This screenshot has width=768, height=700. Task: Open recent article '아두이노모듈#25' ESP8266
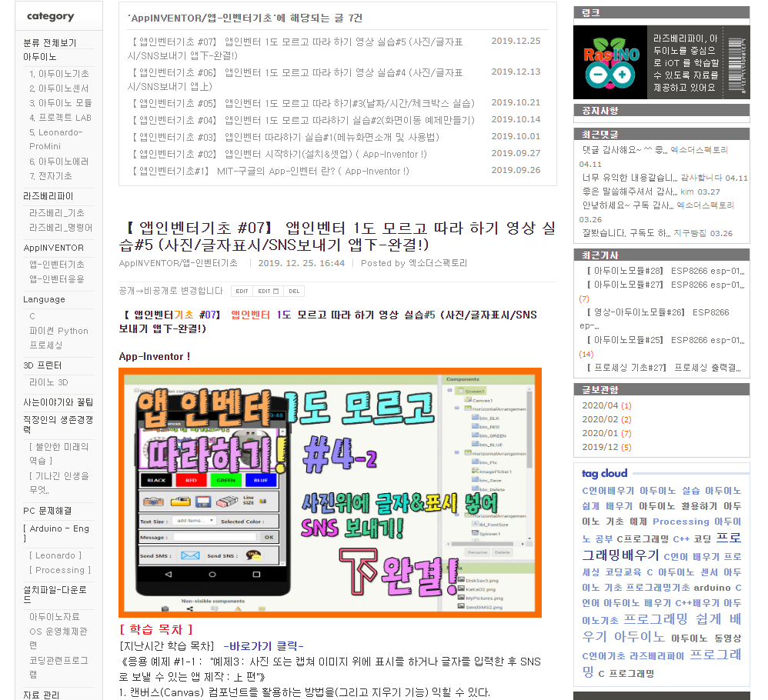tap(665, 340)
